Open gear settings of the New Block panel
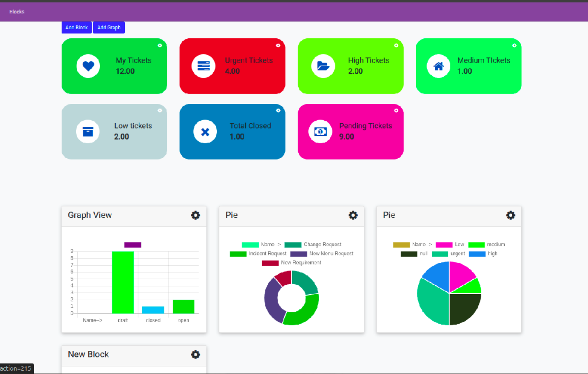Viewport: 588px width, 374px height. pyautogui.click(x=195, y=354)
